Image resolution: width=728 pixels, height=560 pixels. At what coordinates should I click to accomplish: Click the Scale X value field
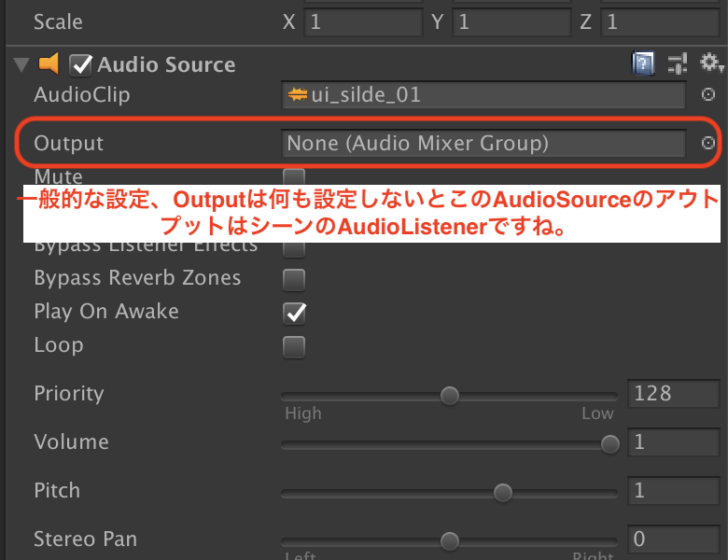pyautogui.click(x=363, y=21)
